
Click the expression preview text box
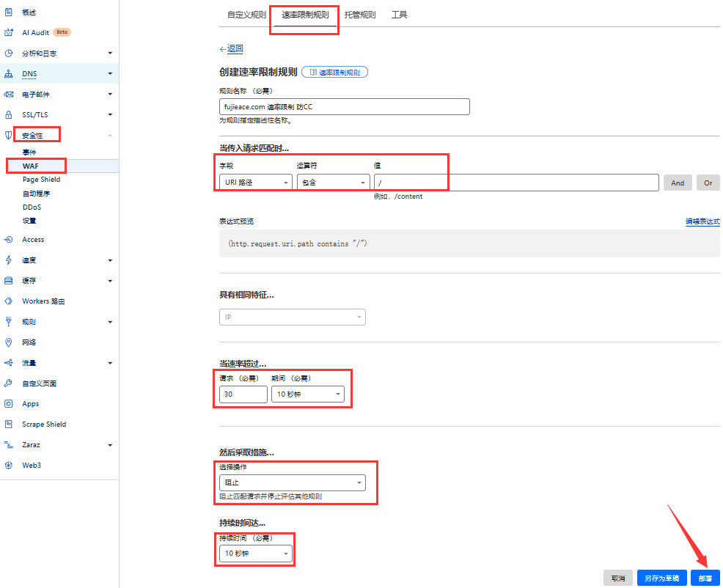click(469, 243)
